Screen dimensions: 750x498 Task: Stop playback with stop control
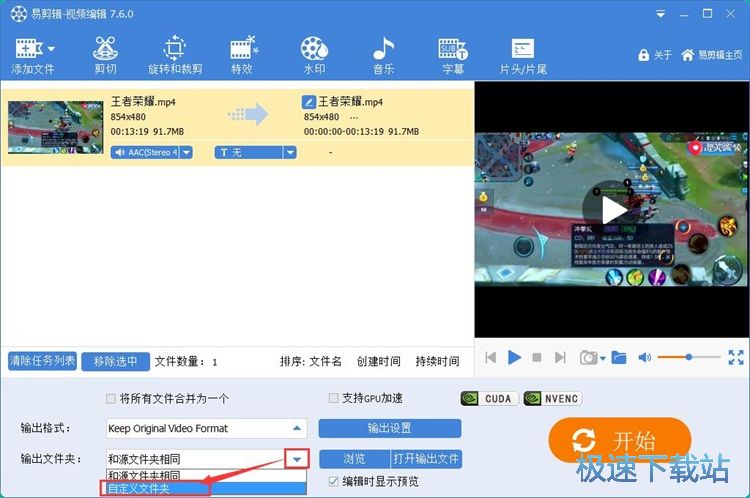[537, 357]
